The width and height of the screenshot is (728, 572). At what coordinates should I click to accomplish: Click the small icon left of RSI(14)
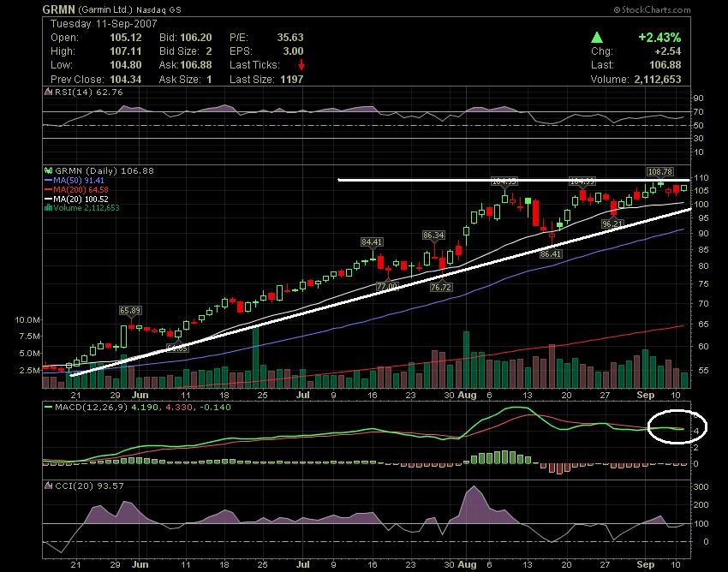coord(48,92)
